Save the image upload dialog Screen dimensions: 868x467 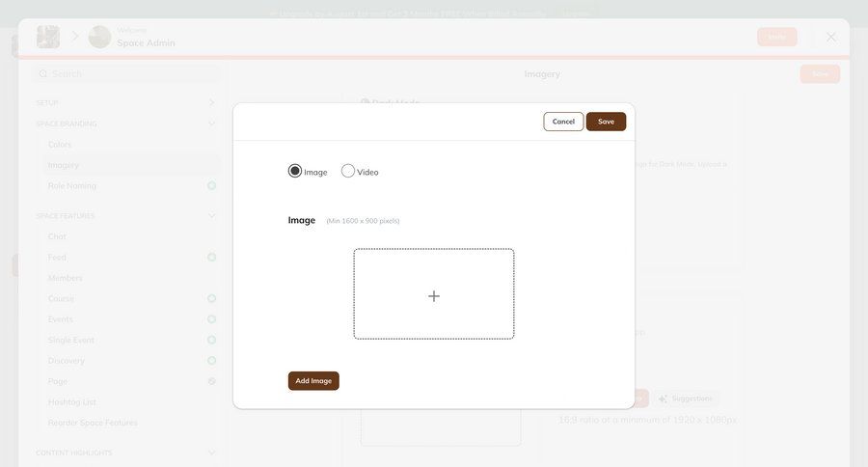606,122
